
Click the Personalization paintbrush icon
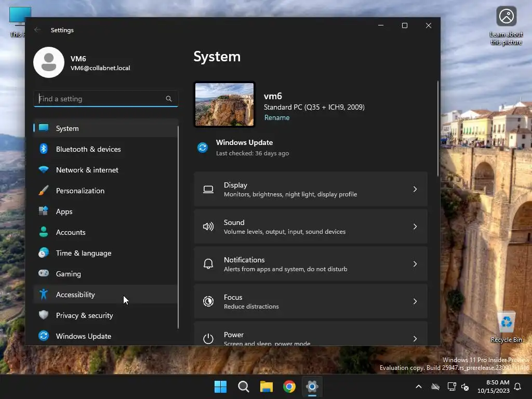point(44,190)
